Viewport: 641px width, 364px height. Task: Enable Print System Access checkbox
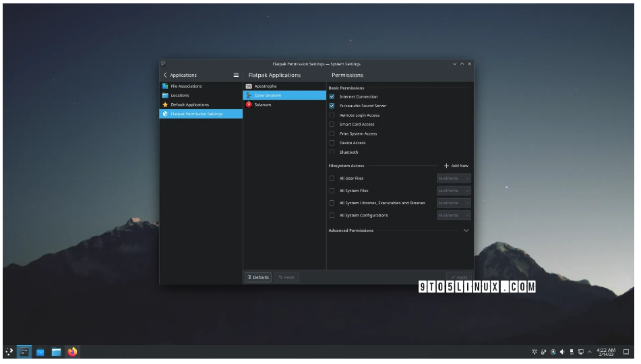coord(332,133)
